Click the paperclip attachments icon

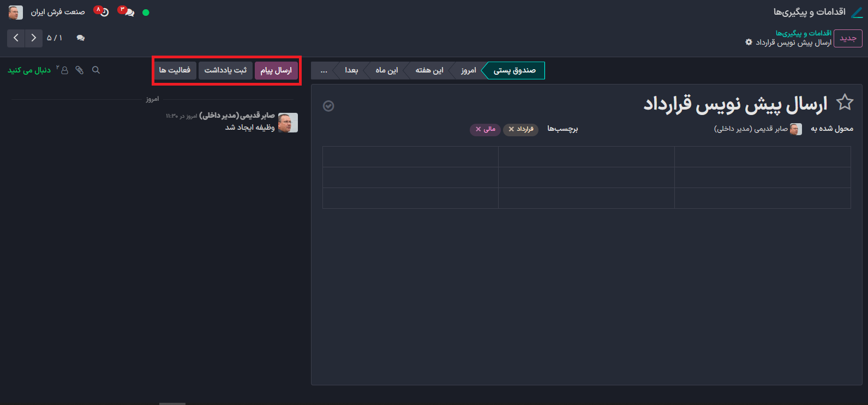tap(80, 70)
